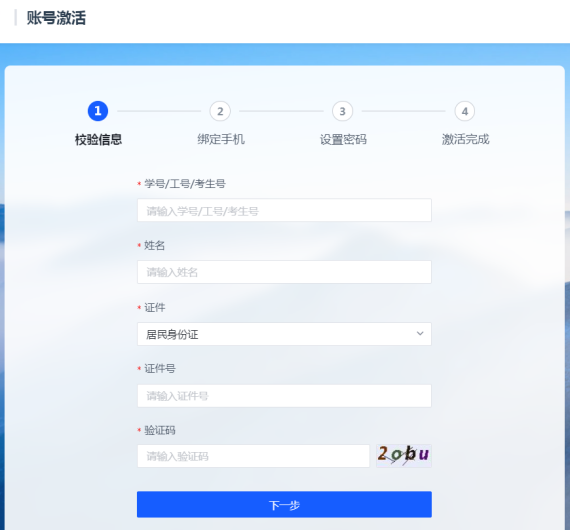Click step 1 circle icon
The height and width of the screenshot is (531, 570).
coord(98,111)
